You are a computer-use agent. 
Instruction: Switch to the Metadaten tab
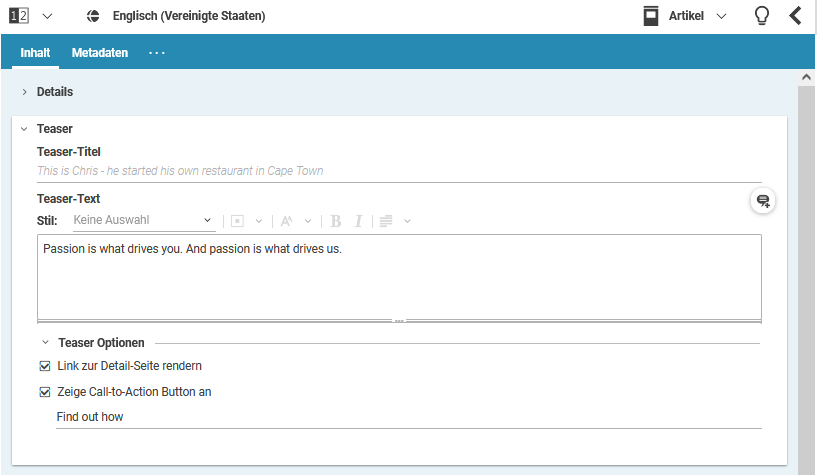pyautogui.click(x=100, y=52)
